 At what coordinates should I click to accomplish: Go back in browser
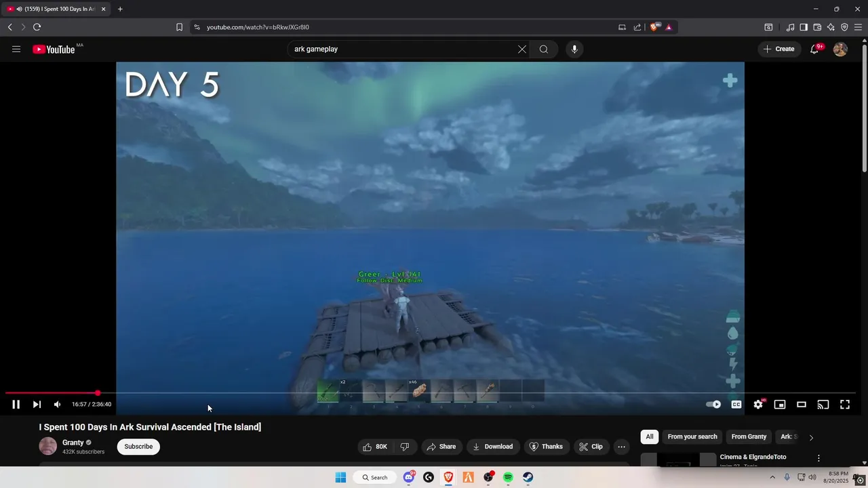10,27
